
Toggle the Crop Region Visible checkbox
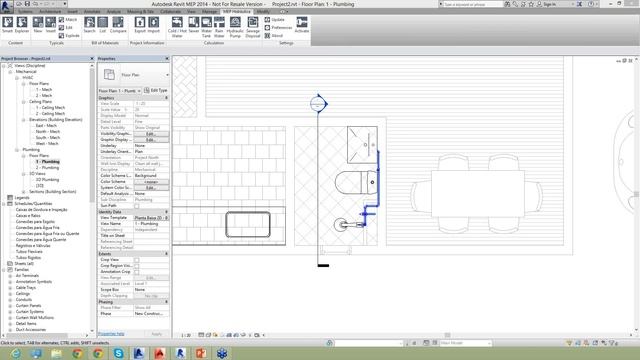[137, 266]
